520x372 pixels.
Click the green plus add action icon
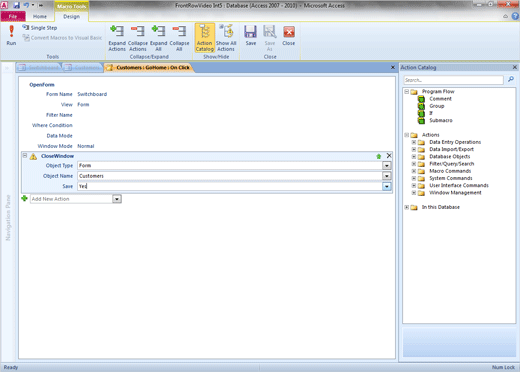(x=24, y=199)
